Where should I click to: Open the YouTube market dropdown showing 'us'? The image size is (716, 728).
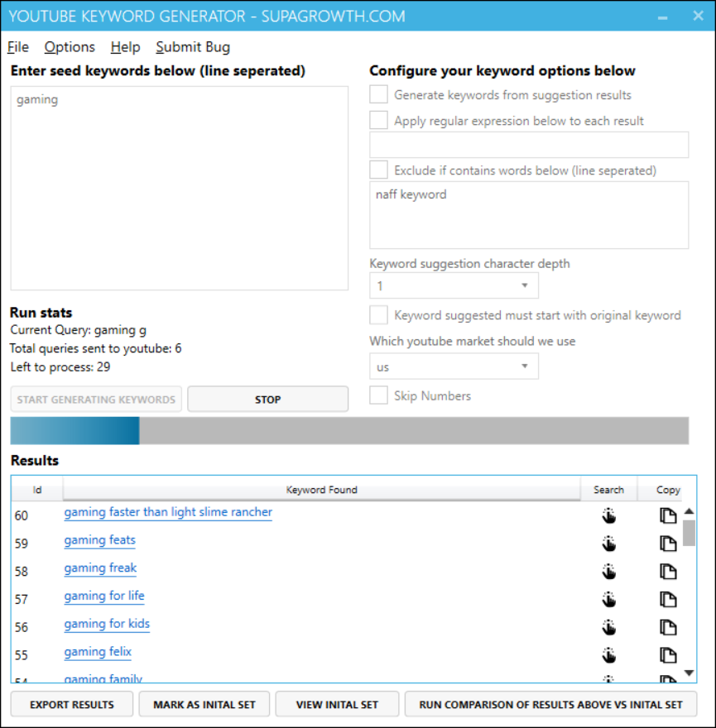(x=454, y=366)
